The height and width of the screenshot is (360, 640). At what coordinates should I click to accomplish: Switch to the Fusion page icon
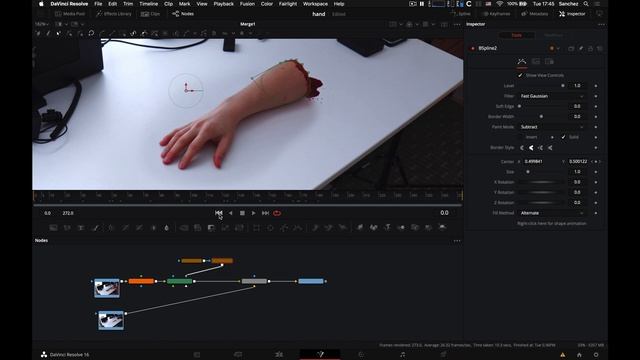point(320,354)
